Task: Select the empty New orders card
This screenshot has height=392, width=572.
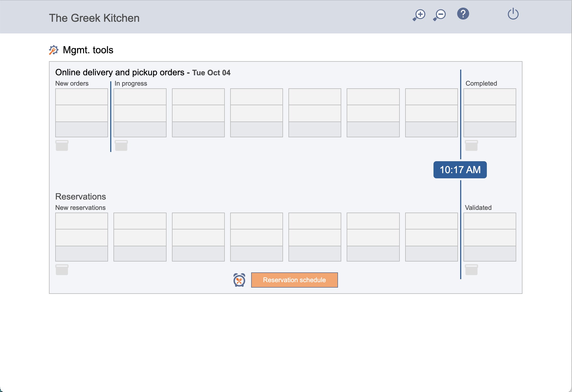Action: click(82, 113)
